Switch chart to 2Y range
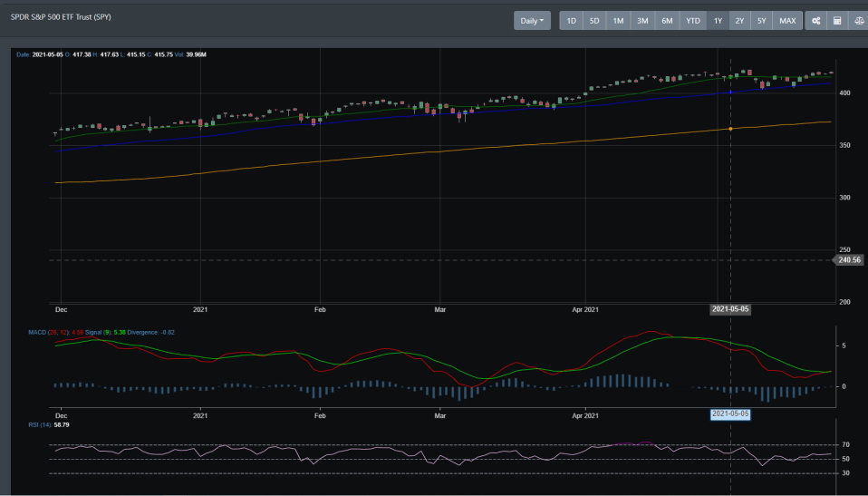This screenshot has height=496, width=868. tap(739, 21)
